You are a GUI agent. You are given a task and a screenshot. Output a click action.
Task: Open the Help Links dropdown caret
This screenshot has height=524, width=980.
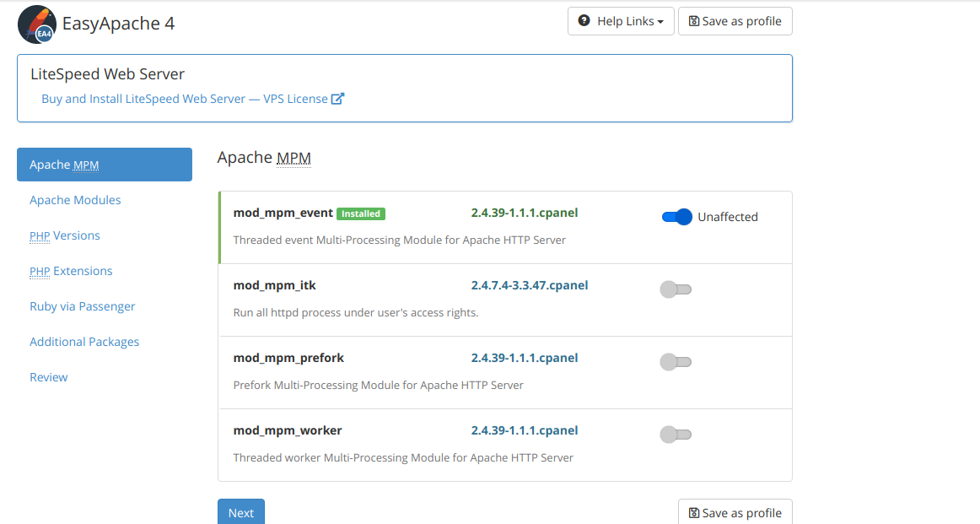click(x=660, y=22)
